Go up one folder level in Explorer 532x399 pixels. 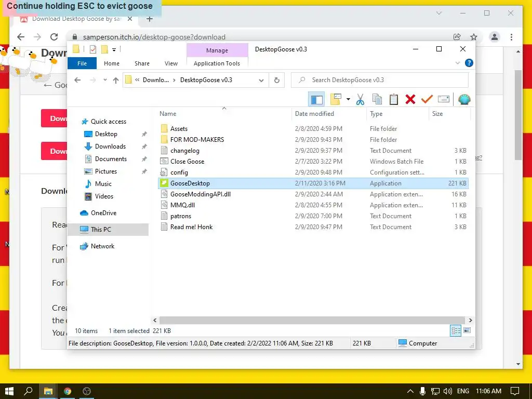pos(116,81)
